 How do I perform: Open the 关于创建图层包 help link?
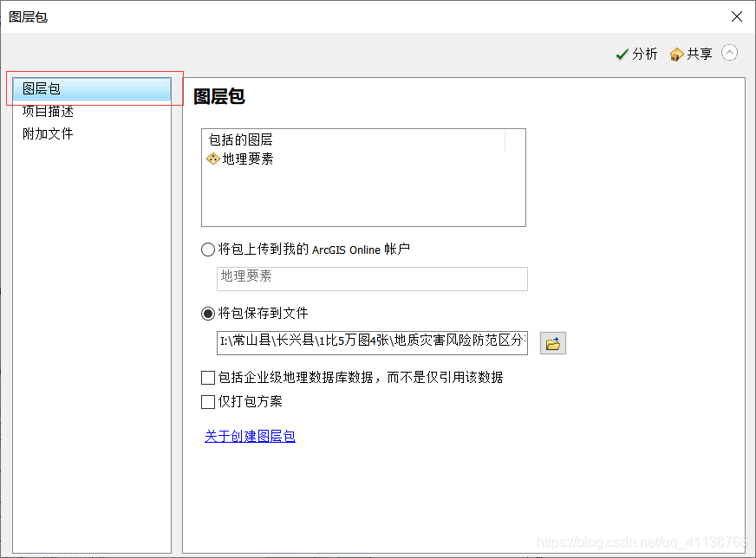point(250,436)
